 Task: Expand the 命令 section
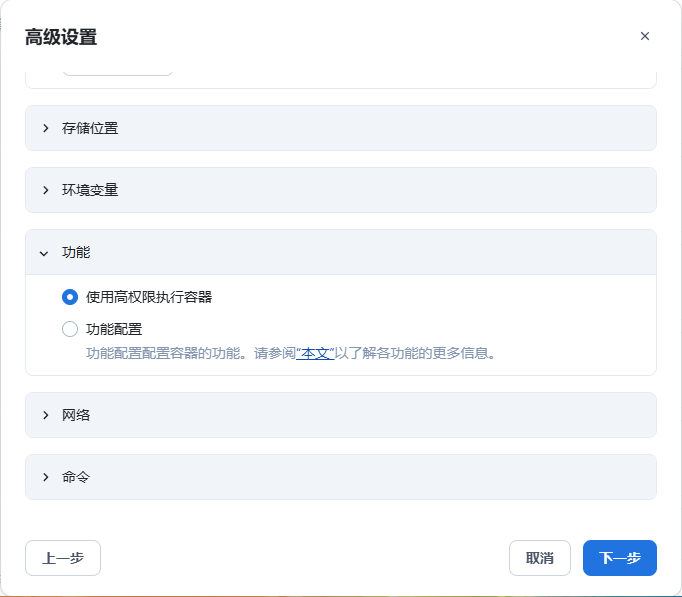(x=341, y=477)
